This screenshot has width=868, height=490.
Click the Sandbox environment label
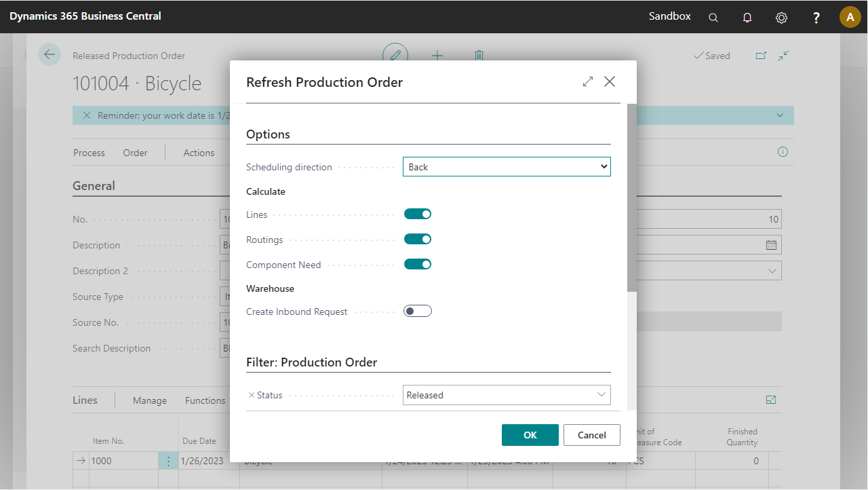(x=670, y=16)
